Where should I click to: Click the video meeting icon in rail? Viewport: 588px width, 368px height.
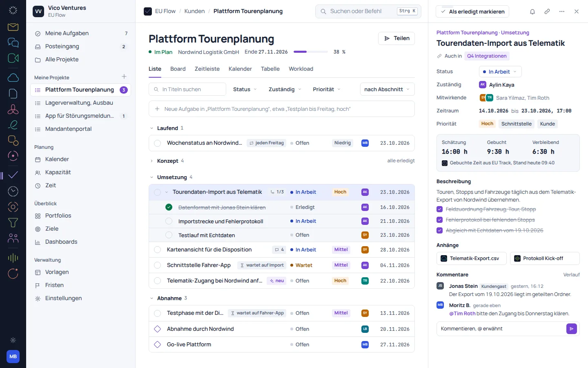click(x=13, y=58)
